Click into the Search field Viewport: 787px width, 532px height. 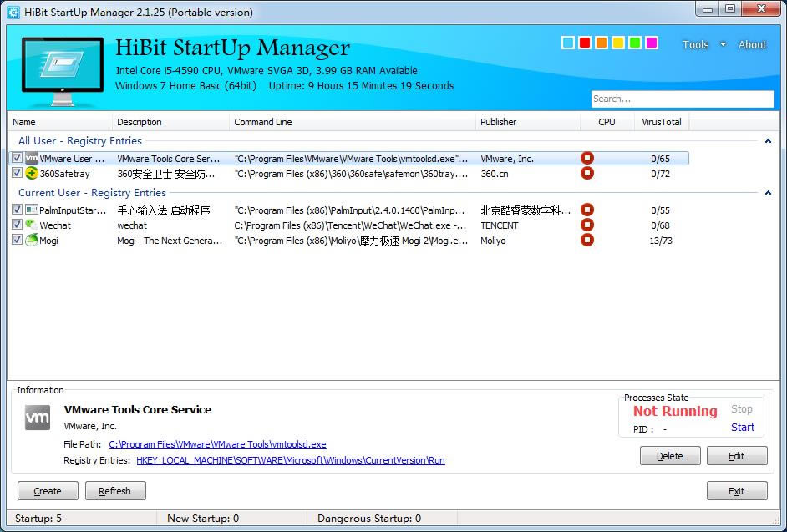pos(683,99)
